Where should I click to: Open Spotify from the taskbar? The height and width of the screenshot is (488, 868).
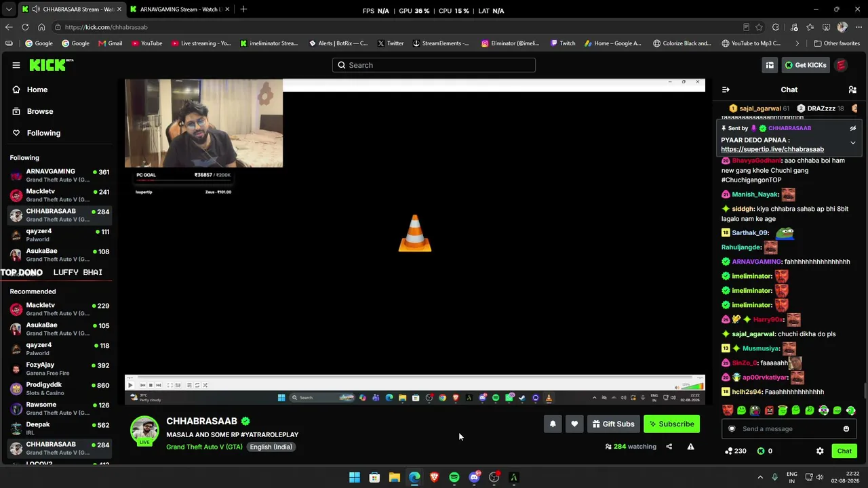tap(454, 477)
